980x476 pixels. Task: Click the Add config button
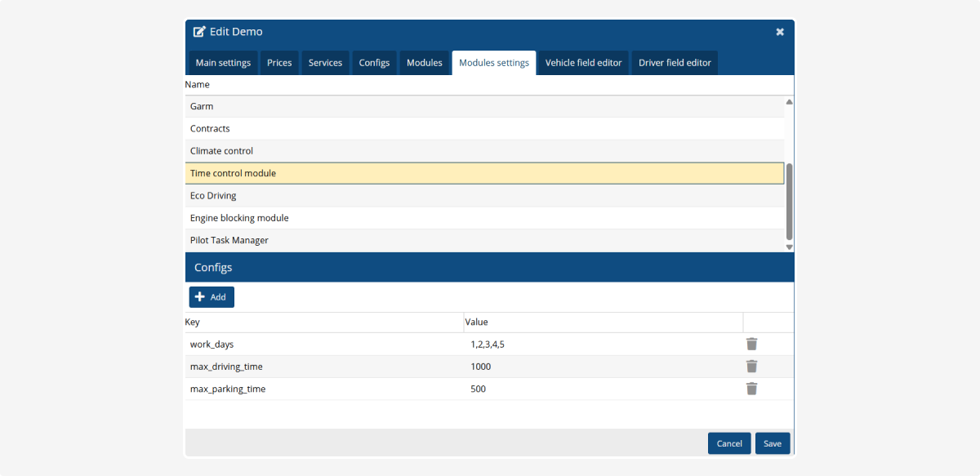point(212,297)
